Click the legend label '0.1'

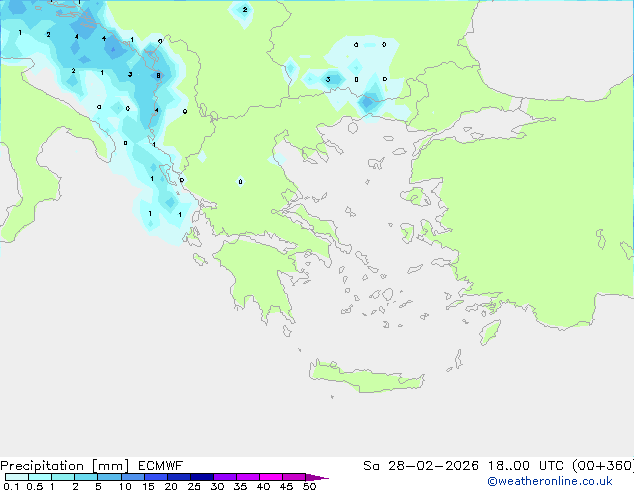coord(11,486)
